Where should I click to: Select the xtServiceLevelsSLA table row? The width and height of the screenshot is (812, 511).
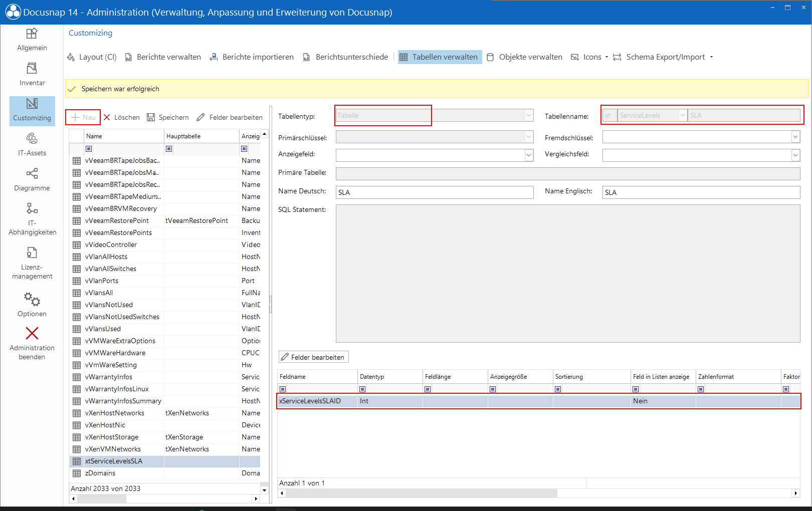(x=165, y=461)
